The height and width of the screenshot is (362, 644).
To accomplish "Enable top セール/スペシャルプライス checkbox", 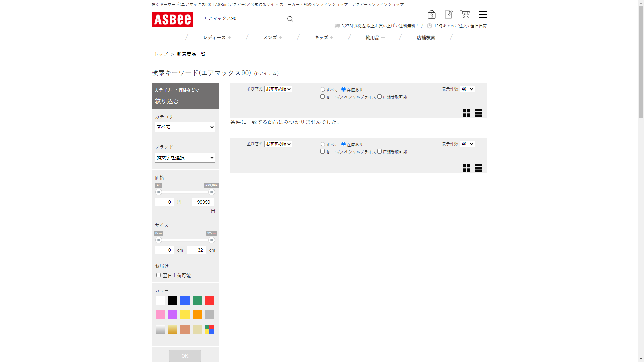I will (322, 97).
